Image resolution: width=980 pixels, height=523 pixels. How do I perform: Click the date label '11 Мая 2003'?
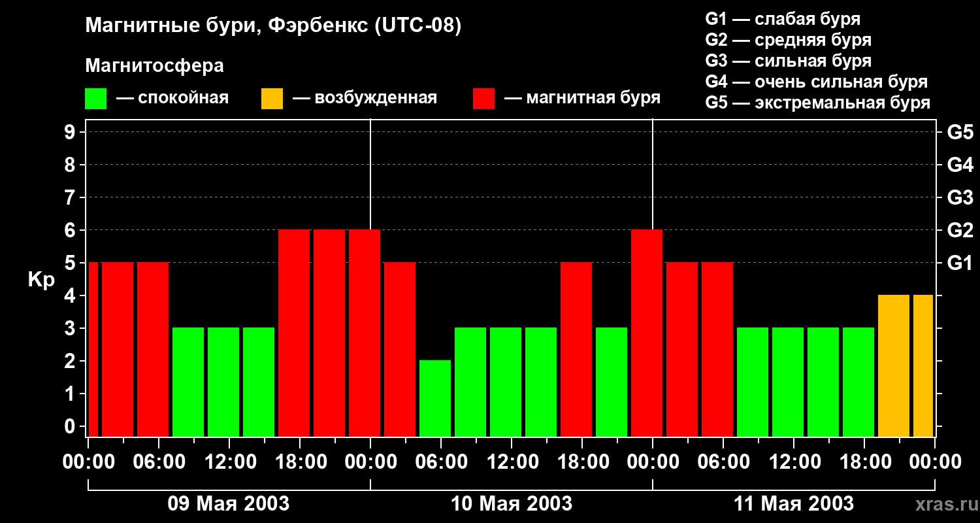click(794, 503)
